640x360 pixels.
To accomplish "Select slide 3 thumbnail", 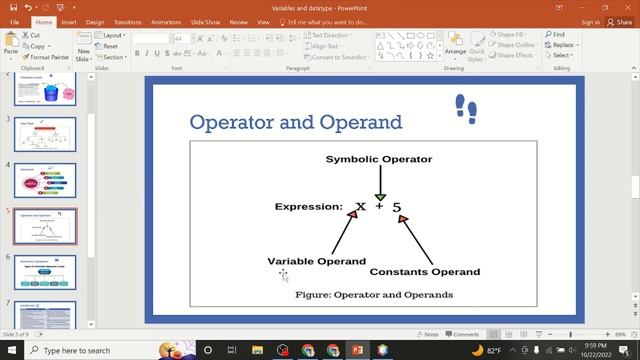I will pyautogui.click(x=45, y=134).
